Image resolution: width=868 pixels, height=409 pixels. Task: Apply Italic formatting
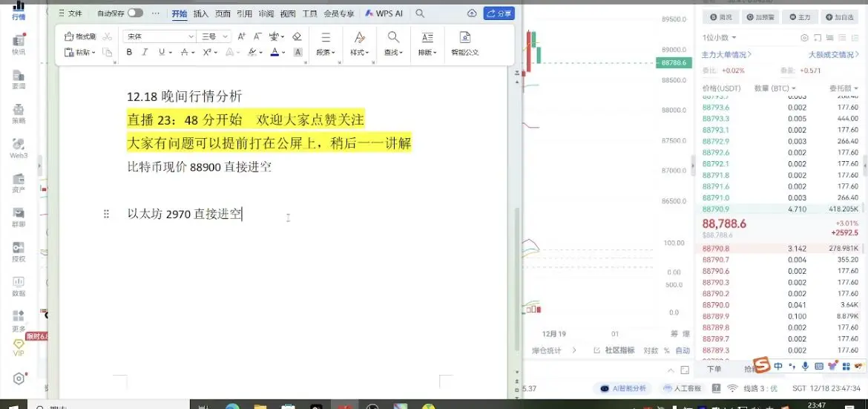(x=145, y=52)
